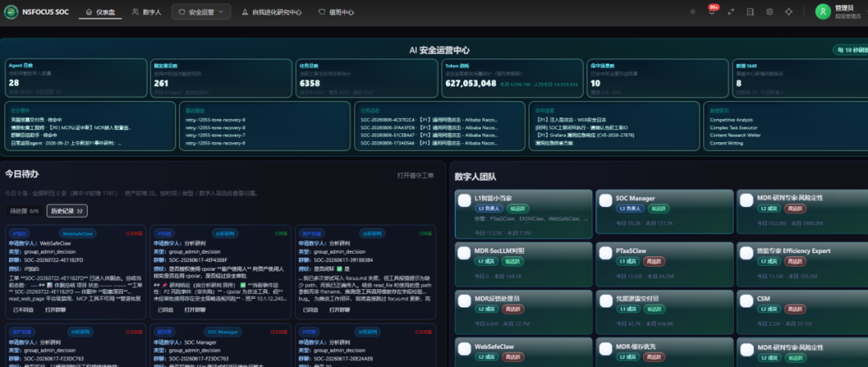The image size is (868, 367).
Task: Open notifications bell with 99+ badge
Action: tap(712, 11)
